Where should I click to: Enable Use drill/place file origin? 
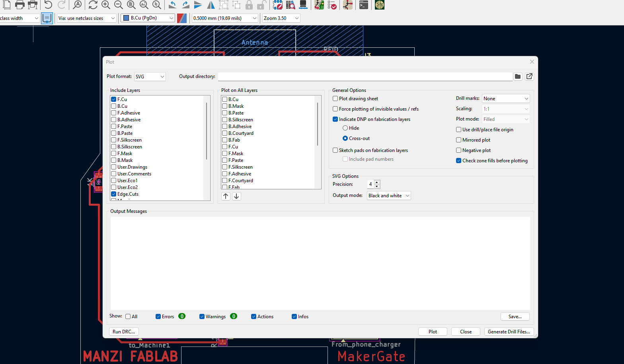point(459,130)
